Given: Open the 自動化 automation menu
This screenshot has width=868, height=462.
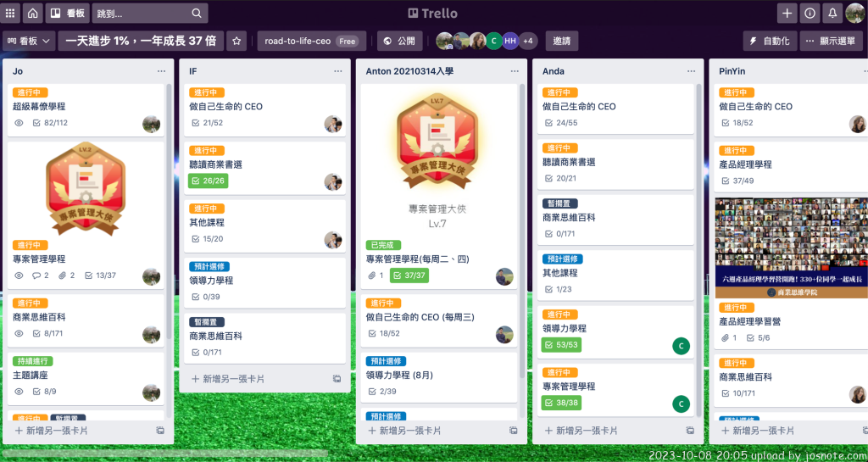Looking at the screenshot, I should point(770,41).
